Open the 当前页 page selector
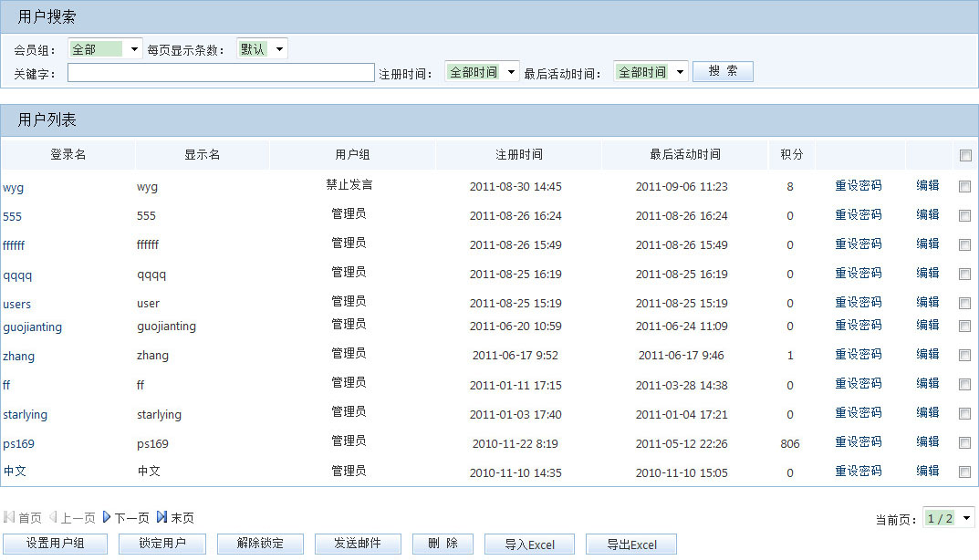This screenshot has width=979, height=560. (x=948, y=518)
